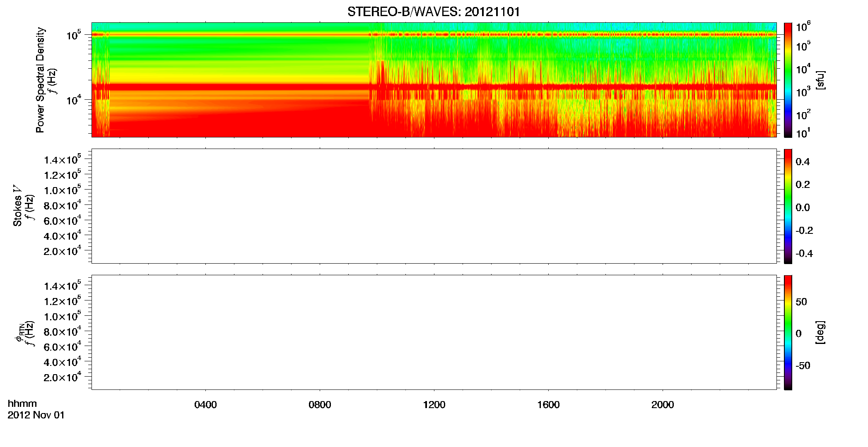868x447 pixels.
Task: Click the Power Spectral Density axis title
Action: click(40, 80)
